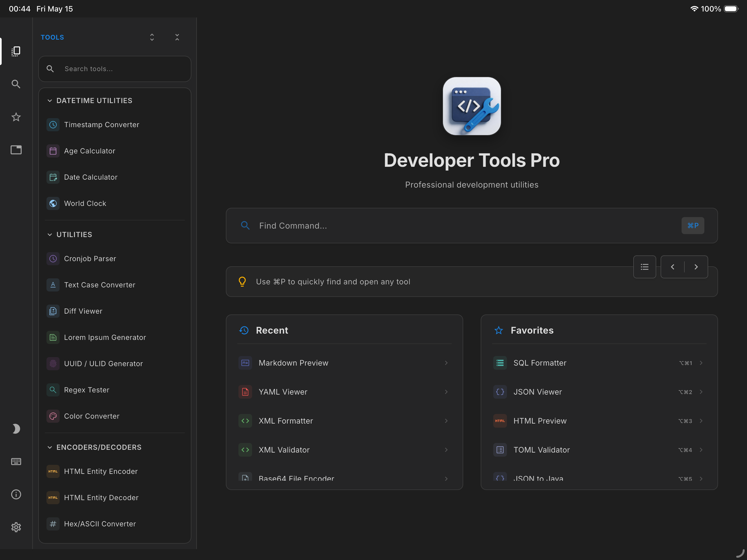Open XML Formatter from Recent
This screenshot has height=560, width=747.
click(x=344, y=421)
